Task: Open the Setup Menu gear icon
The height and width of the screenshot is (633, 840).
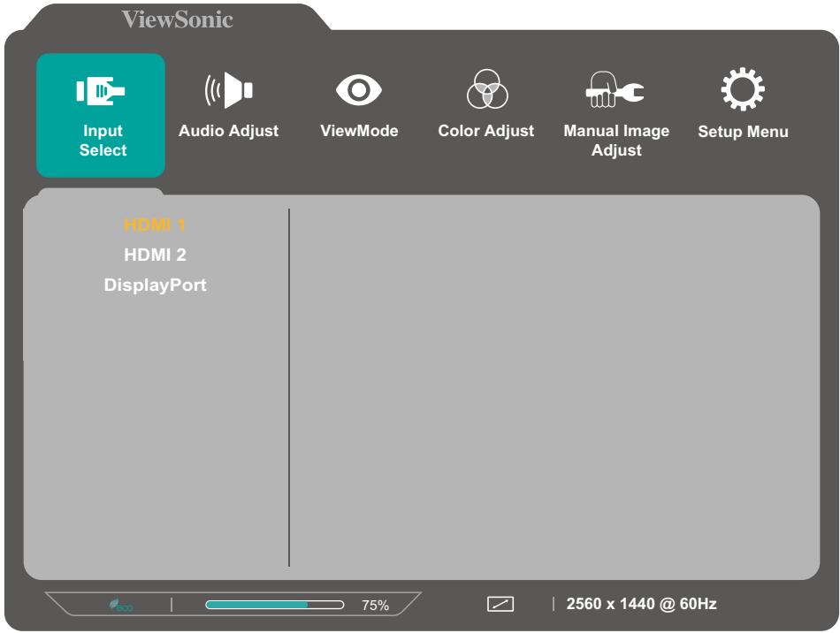Action: [x=743, y=89]
